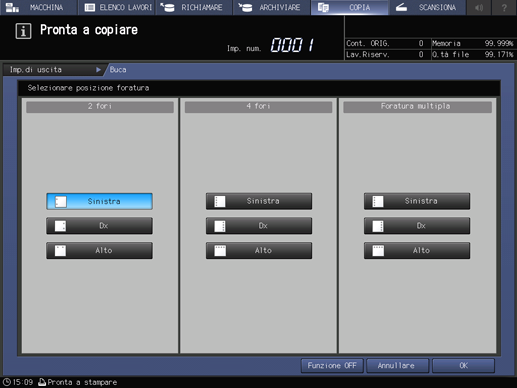Switch to the SCANSIONA tab
Screen dimensions: 517x388
point(427,7)
